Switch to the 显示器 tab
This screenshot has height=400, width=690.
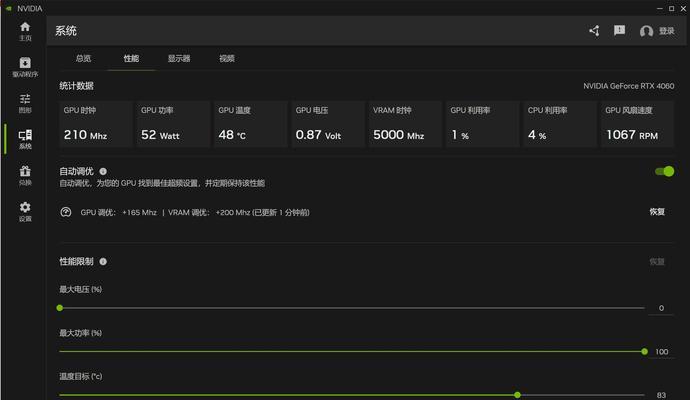tap(179, 58)
